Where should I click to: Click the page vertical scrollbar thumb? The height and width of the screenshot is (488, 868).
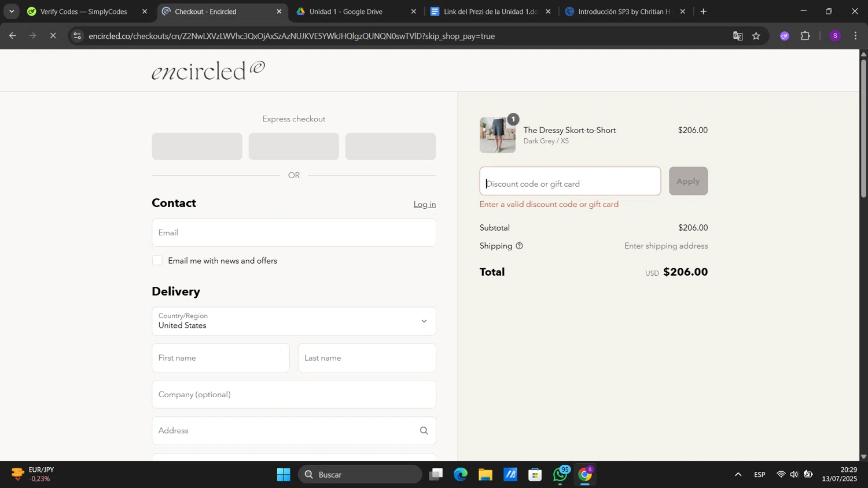pos(863,128)
